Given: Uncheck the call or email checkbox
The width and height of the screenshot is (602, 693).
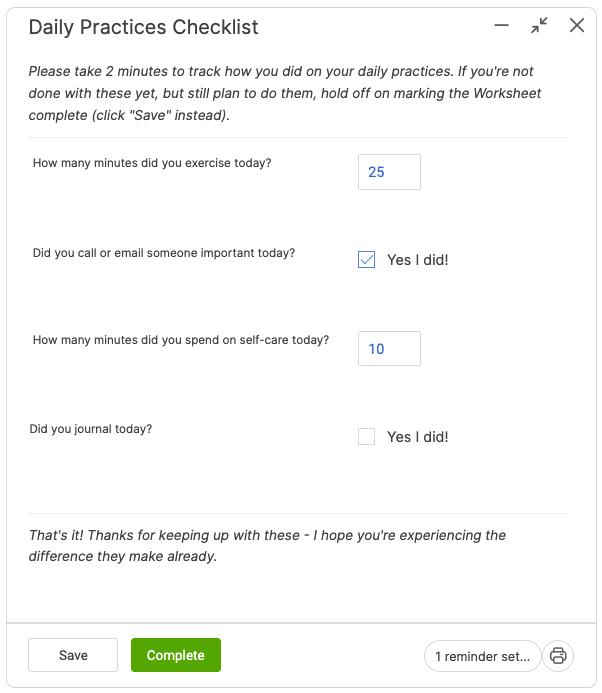Looking at the screenshot, I should 366,260.
